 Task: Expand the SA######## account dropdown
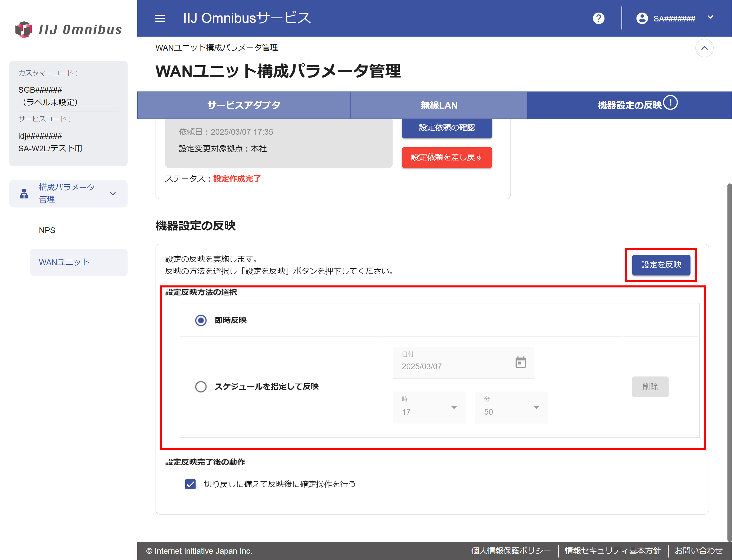pos(710,17)
